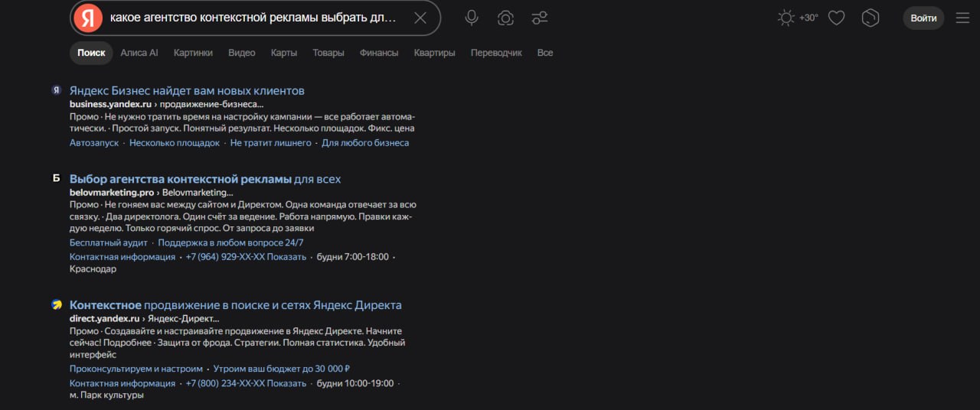Open the Бесплатный аудит sitelink

[x=109, y=242]
